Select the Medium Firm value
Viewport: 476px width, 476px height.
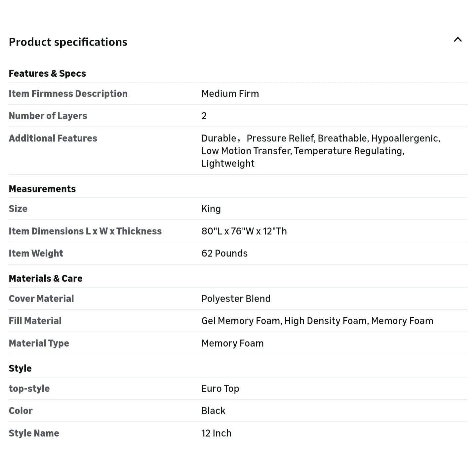pyautogui.click(x=230, y=94)
